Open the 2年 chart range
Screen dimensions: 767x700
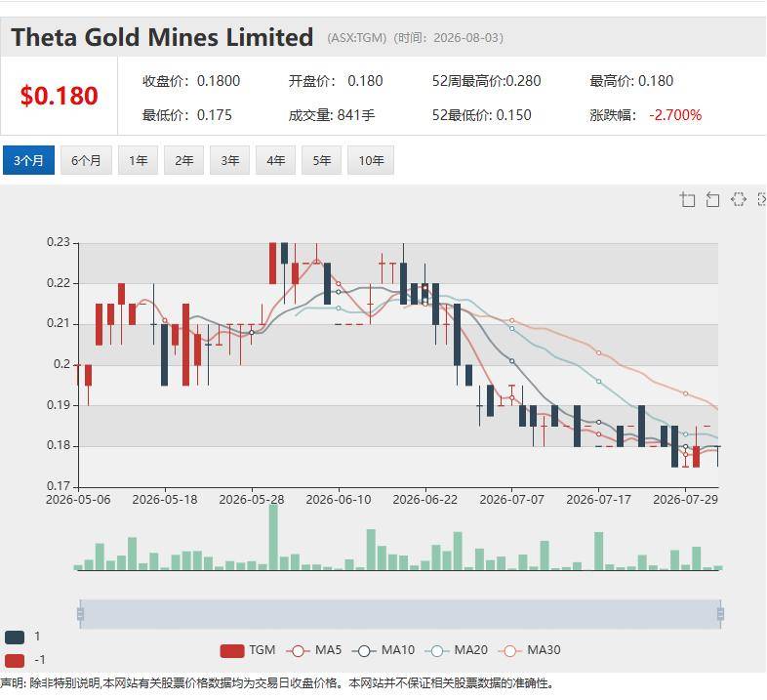(x=183, y=160)
